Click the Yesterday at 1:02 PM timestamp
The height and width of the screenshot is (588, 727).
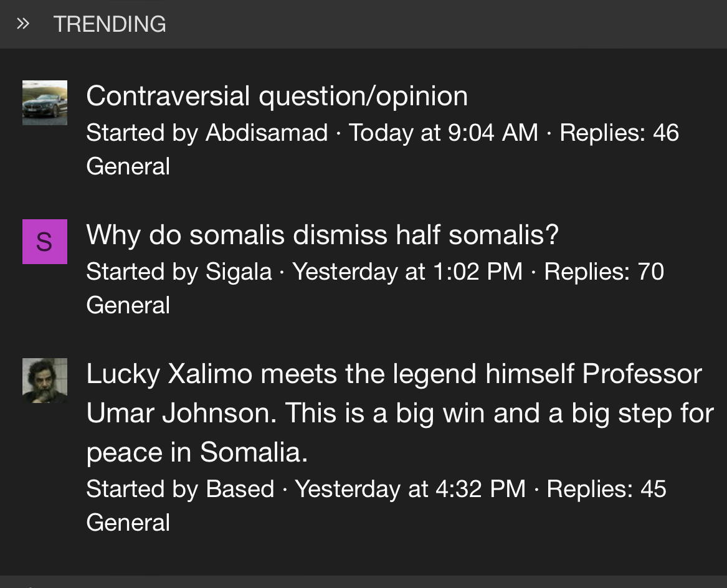(x=407, y=272)
